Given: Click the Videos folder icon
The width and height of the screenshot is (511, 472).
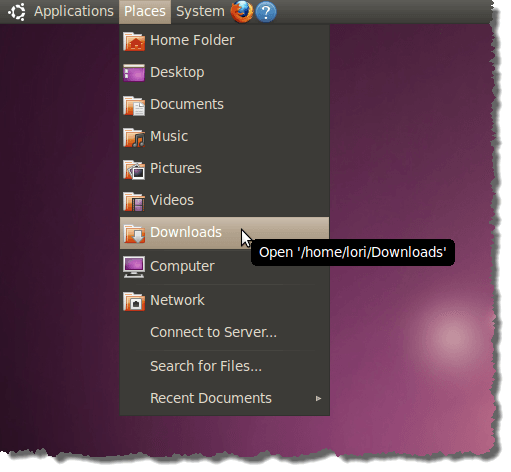Looking at the screenshot, I should pyautogui.click(x=134, y=201).
